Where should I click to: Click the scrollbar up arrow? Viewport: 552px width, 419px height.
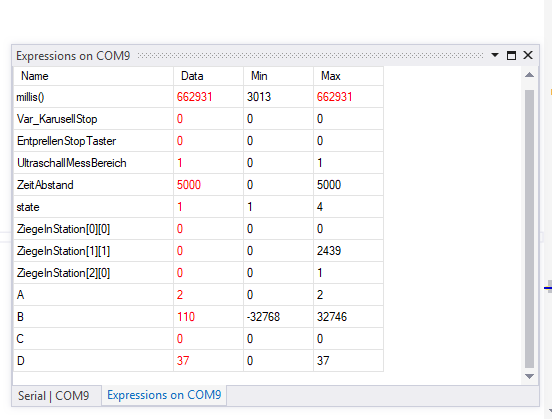pos(529,75)
